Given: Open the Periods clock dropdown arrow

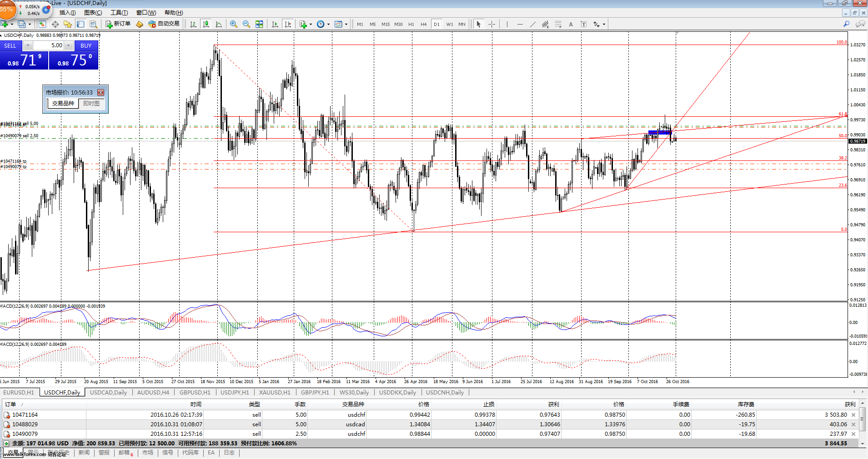Looking at the screenshot, I should pos(328,25).
